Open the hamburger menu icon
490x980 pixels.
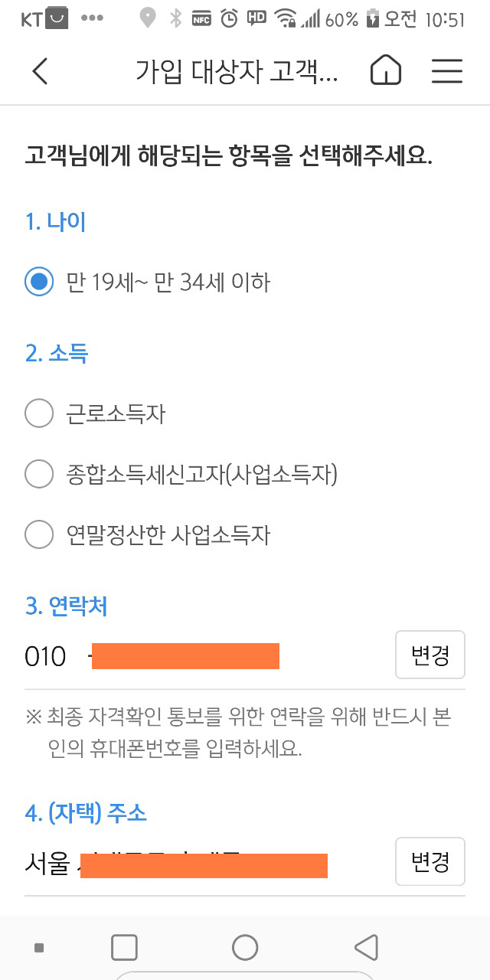pyautogui.click(x=447, y=71)
